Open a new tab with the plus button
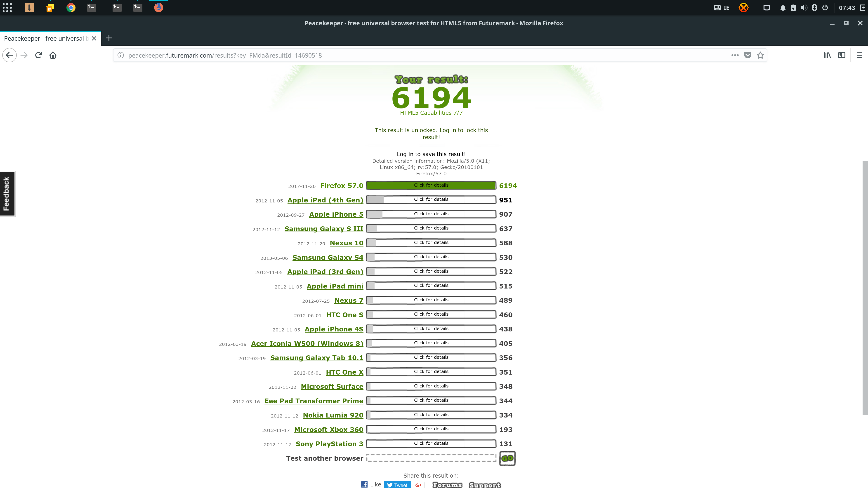This screenshot has width=868, height=488. (x=109, y=38)
